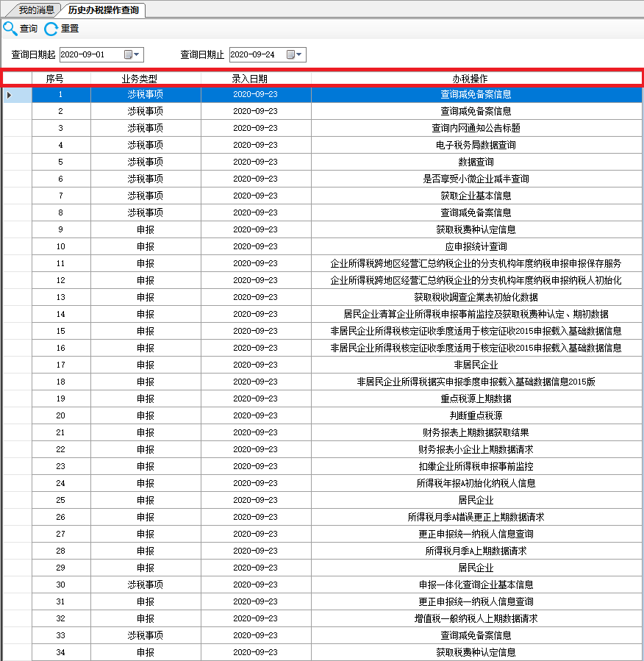
Task: Open calendar dropdown for 查询日期止
Action: (x=294, y=54)
